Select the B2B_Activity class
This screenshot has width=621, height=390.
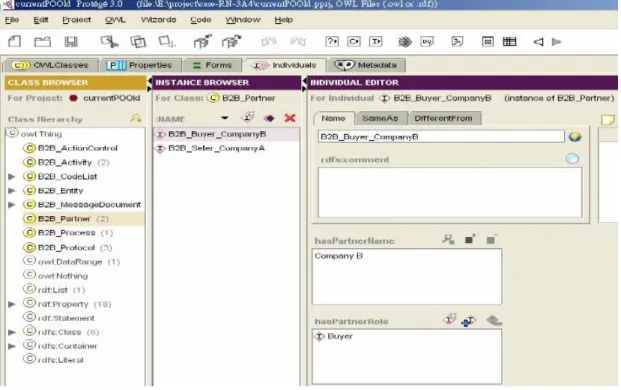66,162
